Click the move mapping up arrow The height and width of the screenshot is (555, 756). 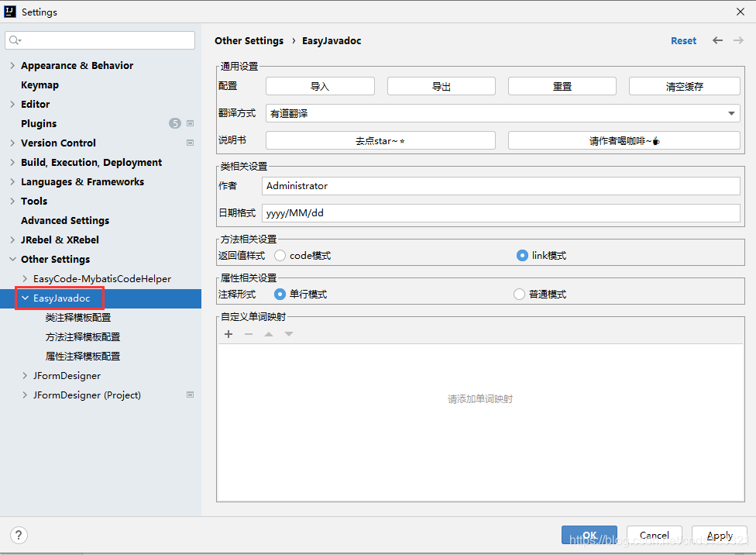click(x=269, y=334)
